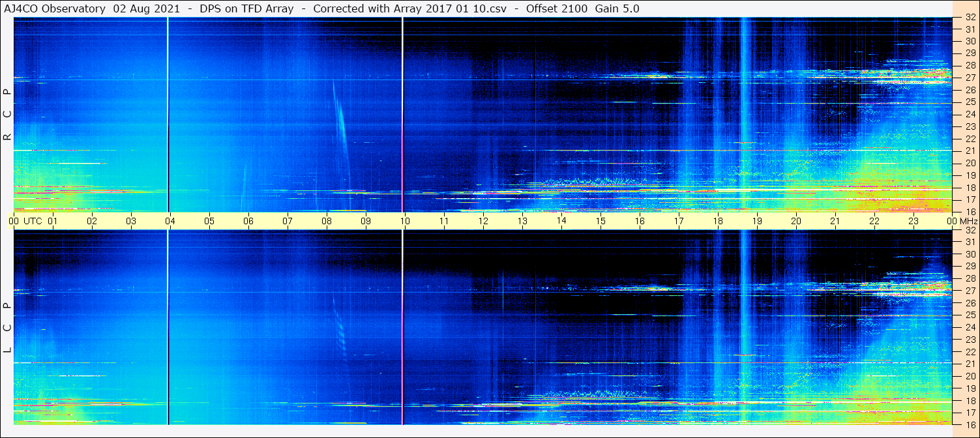Select the 16 hour mark on time axis

pos(640,221)
